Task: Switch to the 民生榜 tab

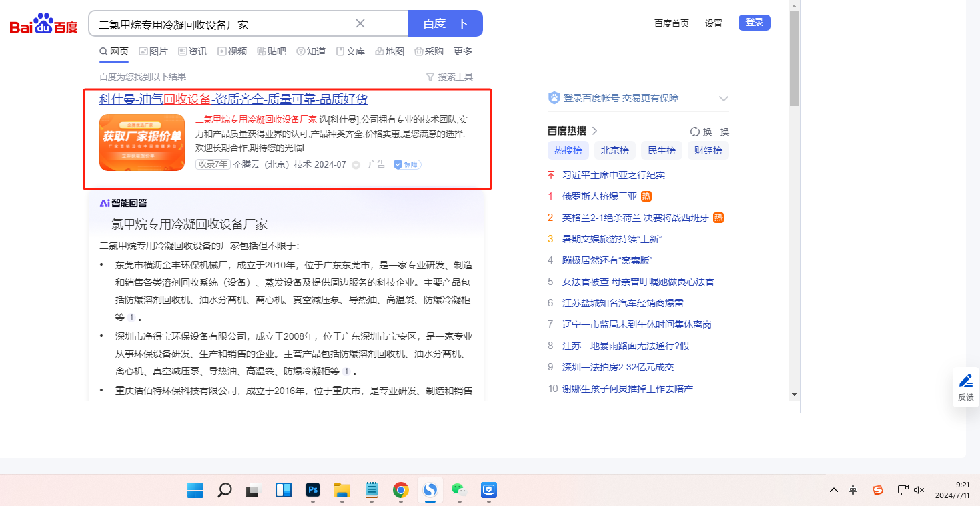Action: (662, 150)
